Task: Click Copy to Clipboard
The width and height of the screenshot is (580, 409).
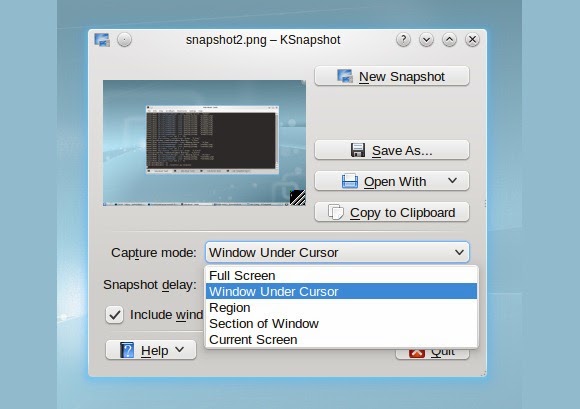Action: coord(392,212)
